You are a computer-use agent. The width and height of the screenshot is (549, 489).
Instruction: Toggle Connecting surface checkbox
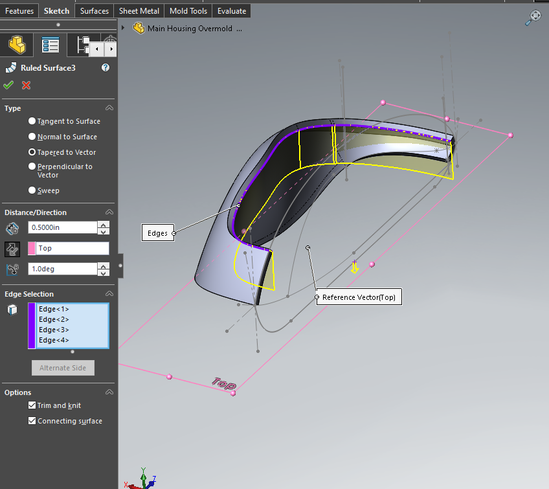(32, 420)
